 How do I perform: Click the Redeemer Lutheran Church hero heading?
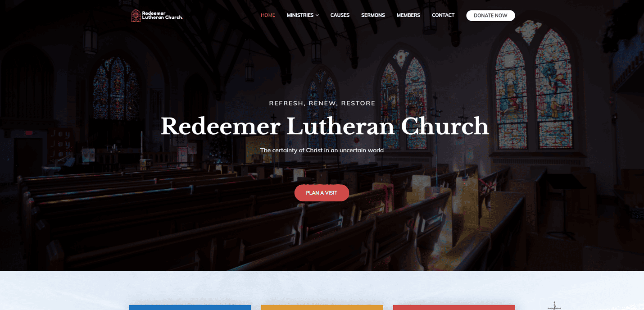click(x=322, y=127)
